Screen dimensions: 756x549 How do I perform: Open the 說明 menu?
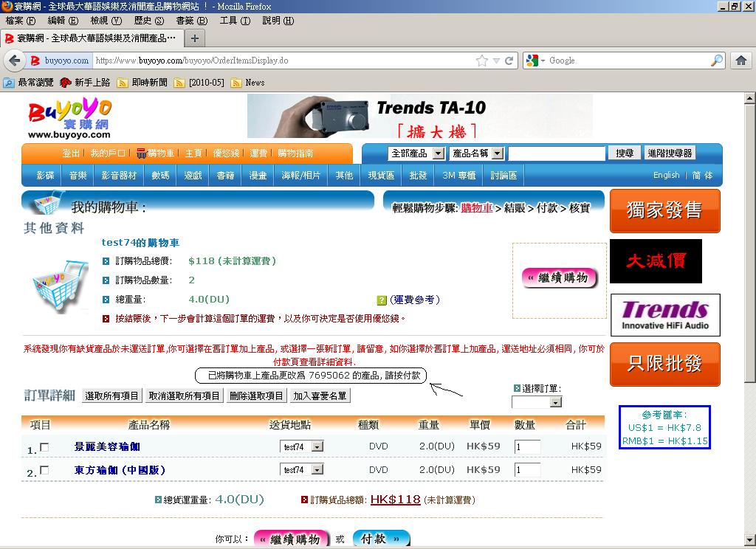(278, 21)
